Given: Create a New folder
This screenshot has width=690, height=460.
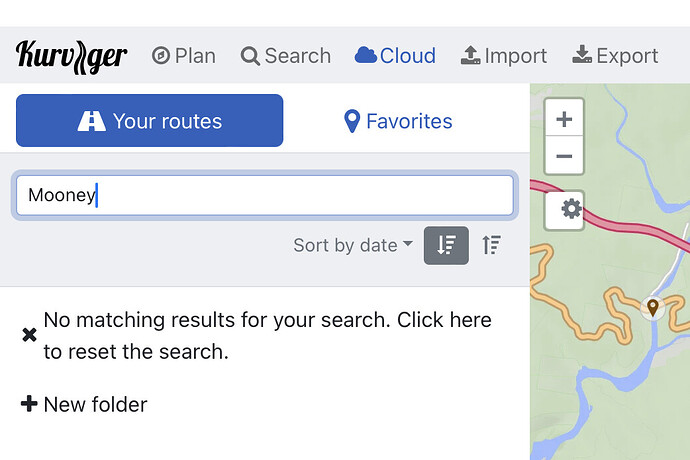Looking at the screenshot, I should 84,404.
